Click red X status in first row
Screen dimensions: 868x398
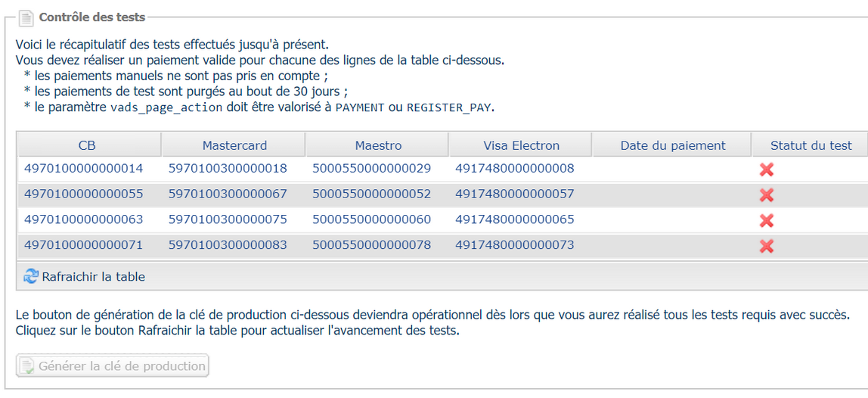(x=766, y=169)
